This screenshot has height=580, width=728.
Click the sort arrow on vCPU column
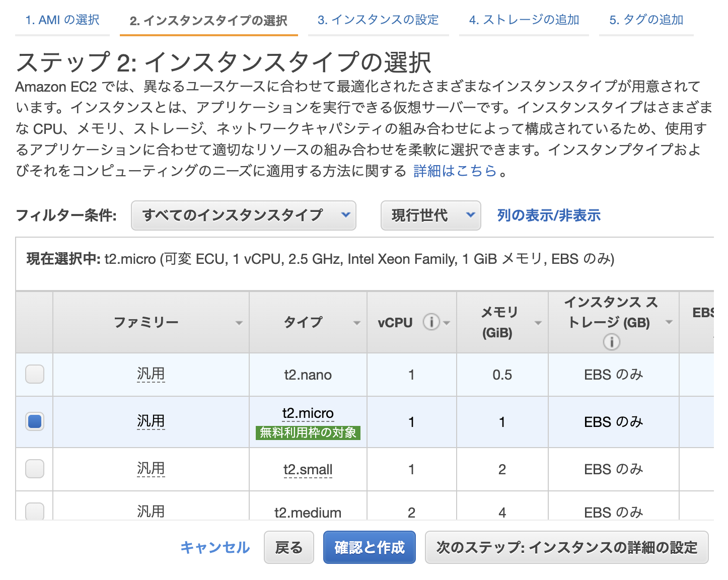(447, 322)
